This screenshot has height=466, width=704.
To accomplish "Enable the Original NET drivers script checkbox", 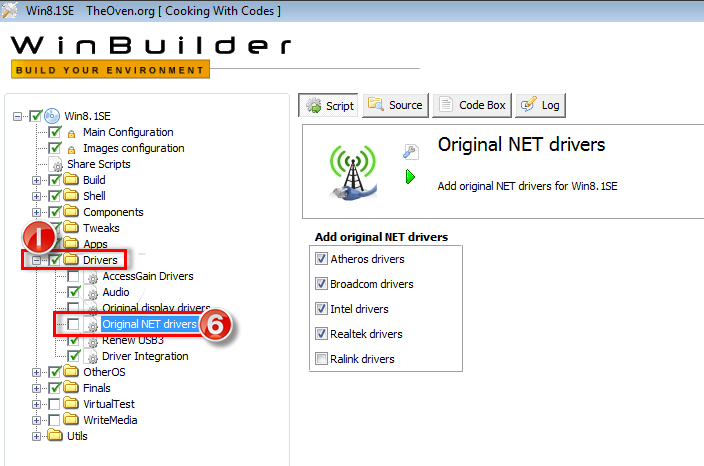I will (x=74, y=324).
